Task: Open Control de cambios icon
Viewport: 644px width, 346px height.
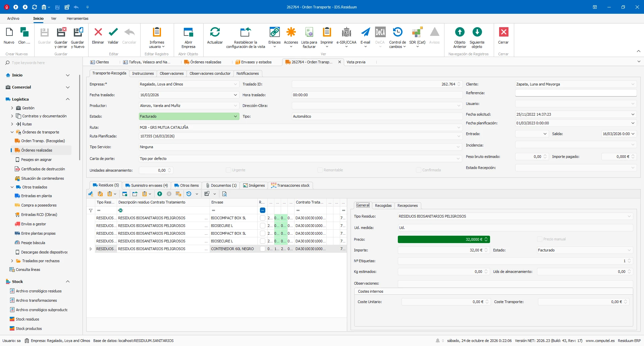Action: pyautogui.click(x=397, y=32)
